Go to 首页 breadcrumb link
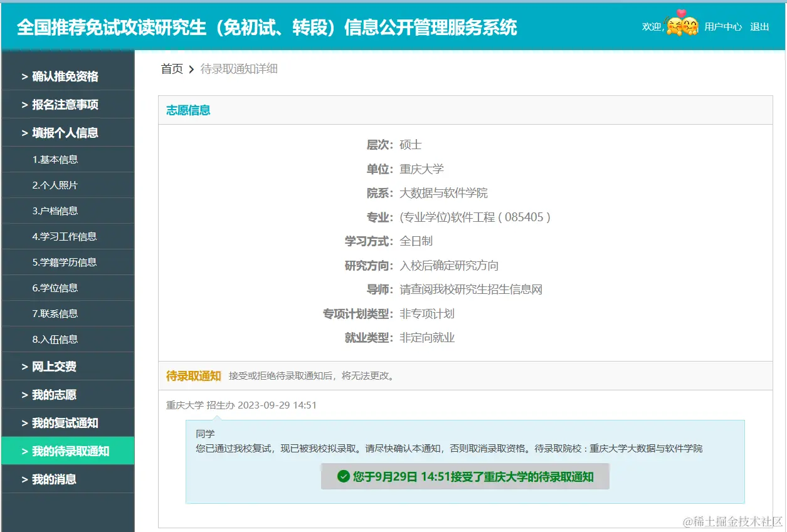This screenshot has width=787, height=532. pos(172,69)
